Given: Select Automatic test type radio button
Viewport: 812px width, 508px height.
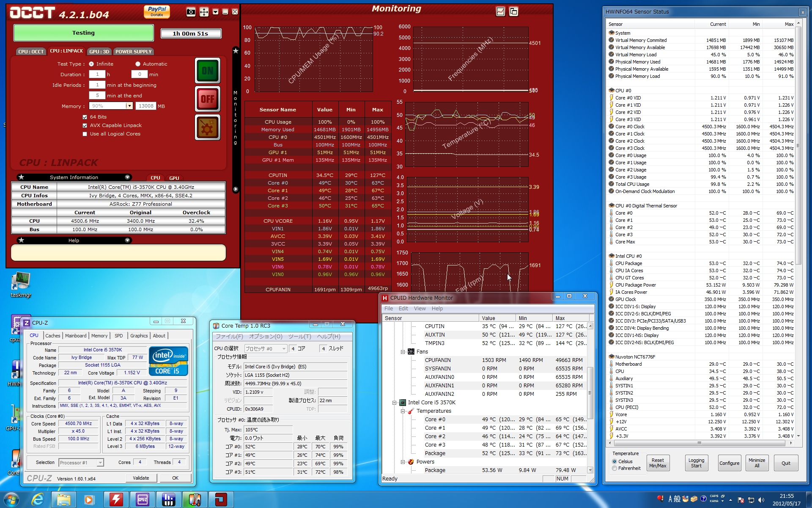Looking at the screenshot, I should (138, 64).
